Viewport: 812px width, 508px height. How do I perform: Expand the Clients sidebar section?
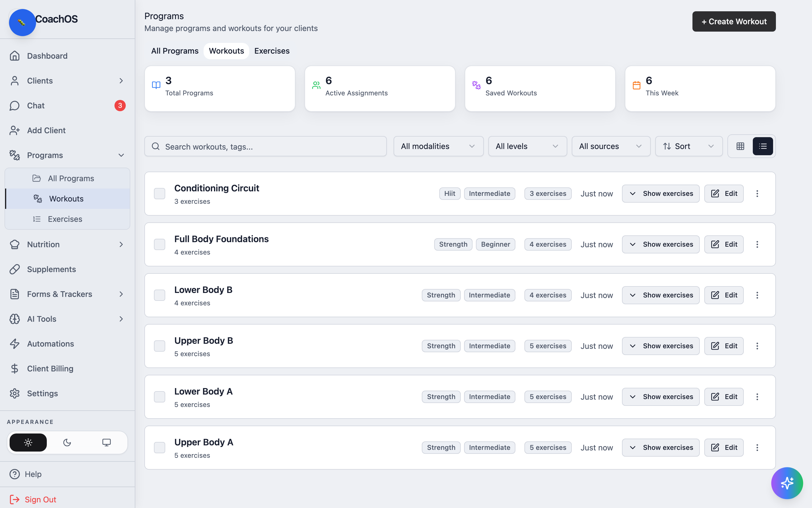click(x=121, y=81)
